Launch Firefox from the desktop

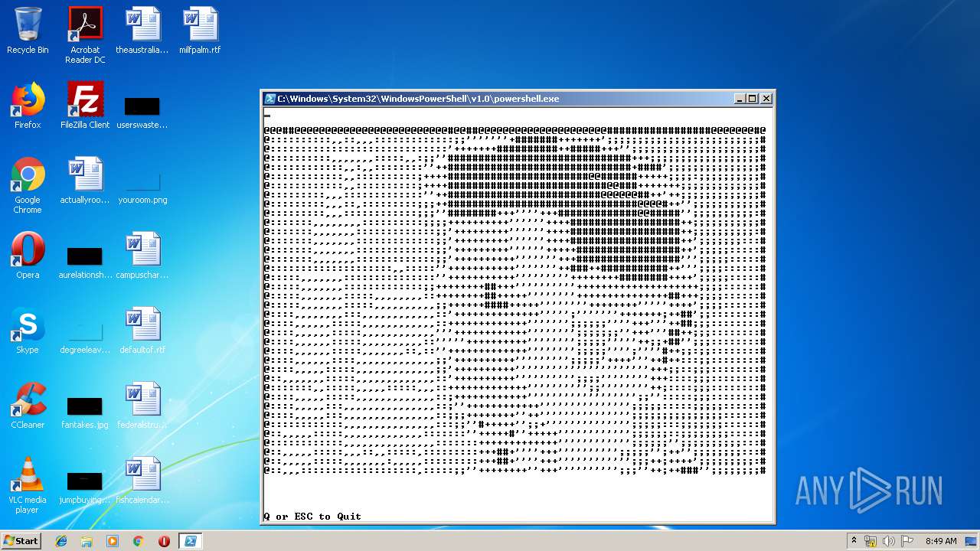point(28,106)
